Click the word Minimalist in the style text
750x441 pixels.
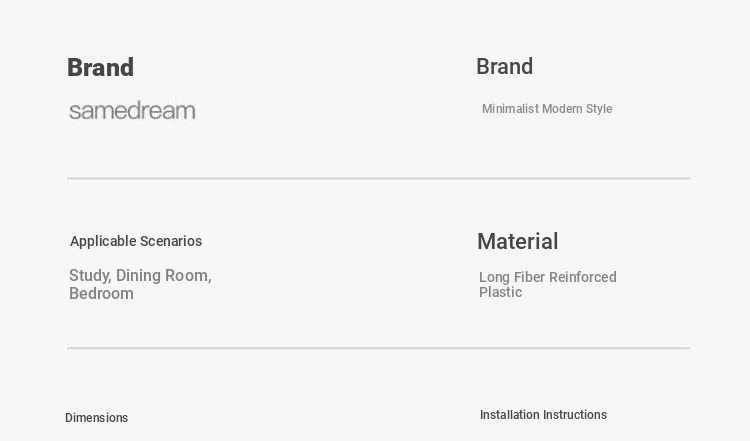point(511,109)
